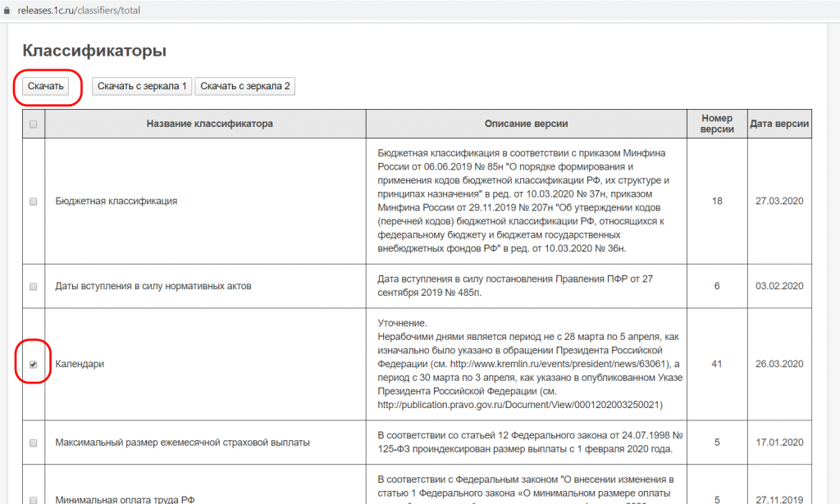840x504 pixels.
Task: Uncheck the Календари row checkbox
Action: point(33,365)
